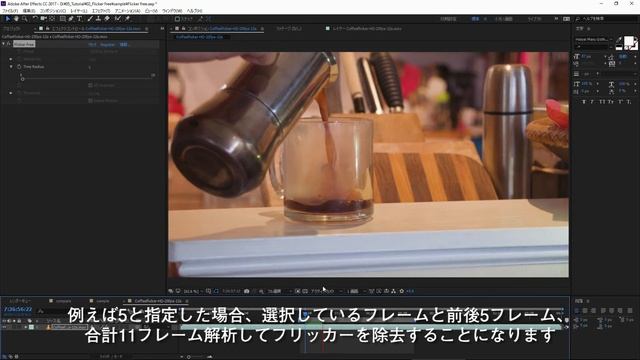This screenshot has height=360, width=640.
Task: Toggle lock on Composition panel tab
Action: 183,29
